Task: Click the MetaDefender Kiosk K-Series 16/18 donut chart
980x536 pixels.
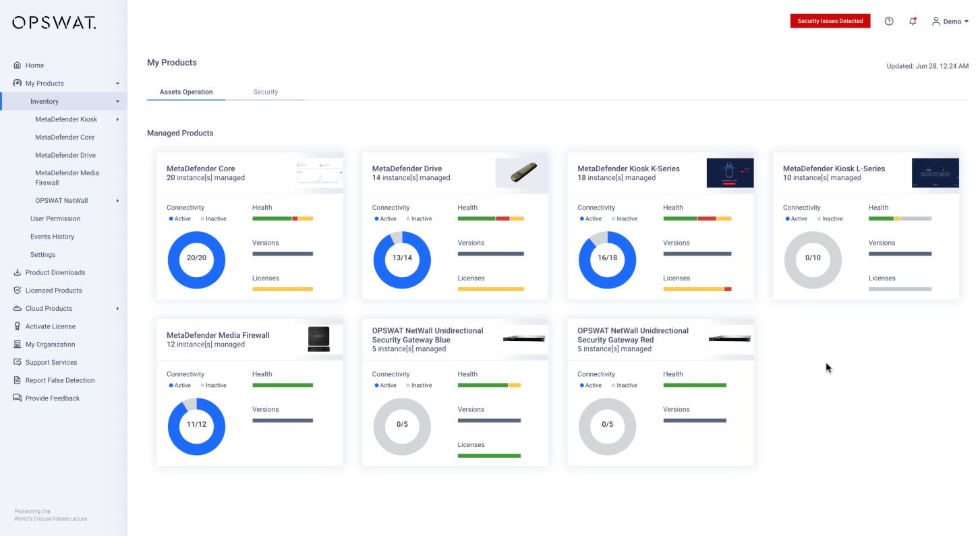Action: [607, 260]
